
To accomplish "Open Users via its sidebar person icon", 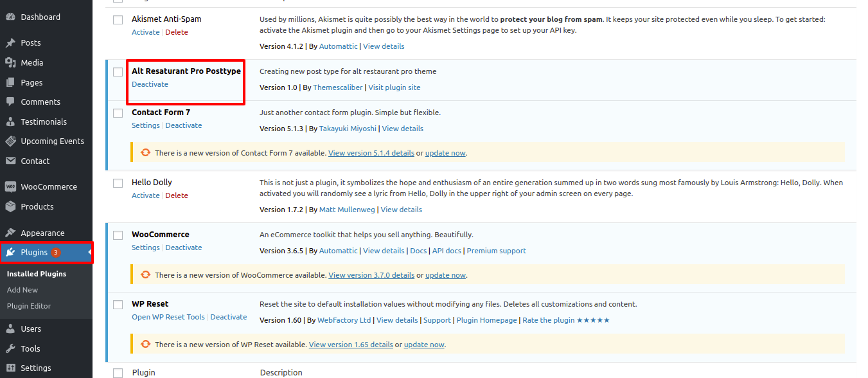I will (10, 328).
